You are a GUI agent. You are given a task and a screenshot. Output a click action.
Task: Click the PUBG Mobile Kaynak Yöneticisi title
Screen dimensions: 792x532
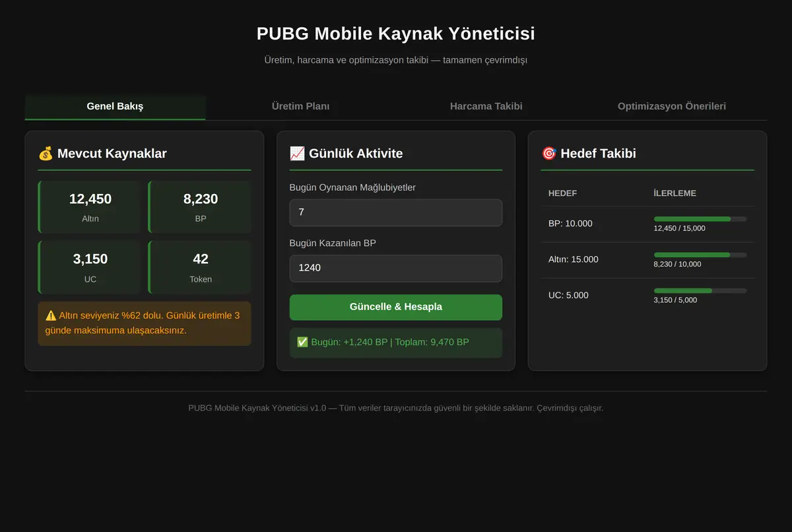396,34
